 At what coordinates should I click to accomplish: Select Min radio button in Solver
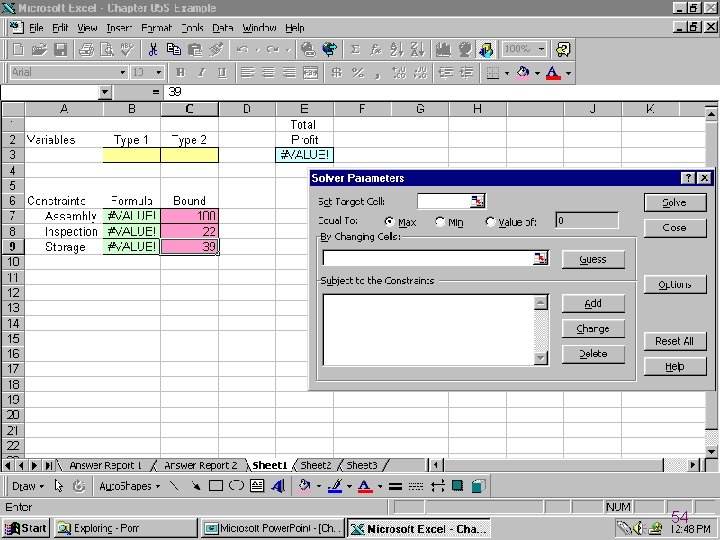[x=440, y=222]
